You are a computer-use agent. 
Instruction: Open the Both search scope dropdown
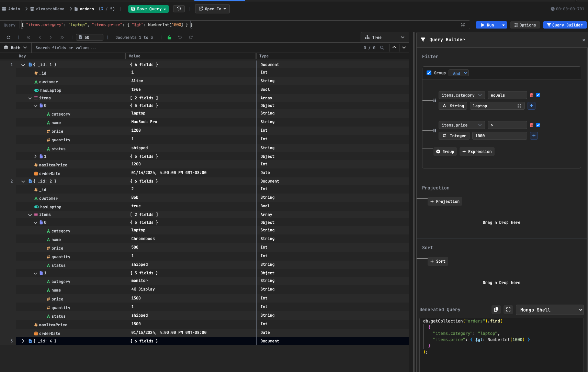[x=15, y=48]
